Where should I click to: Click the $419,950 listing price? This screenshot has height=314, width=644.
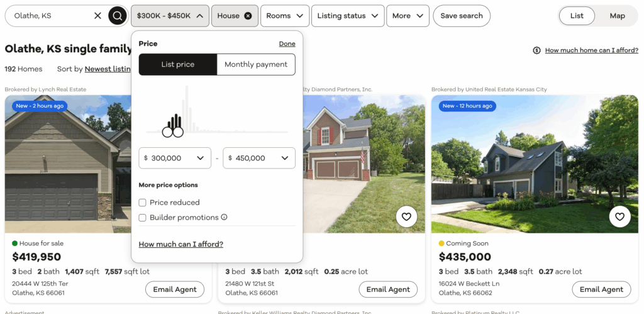click(36, 257)
